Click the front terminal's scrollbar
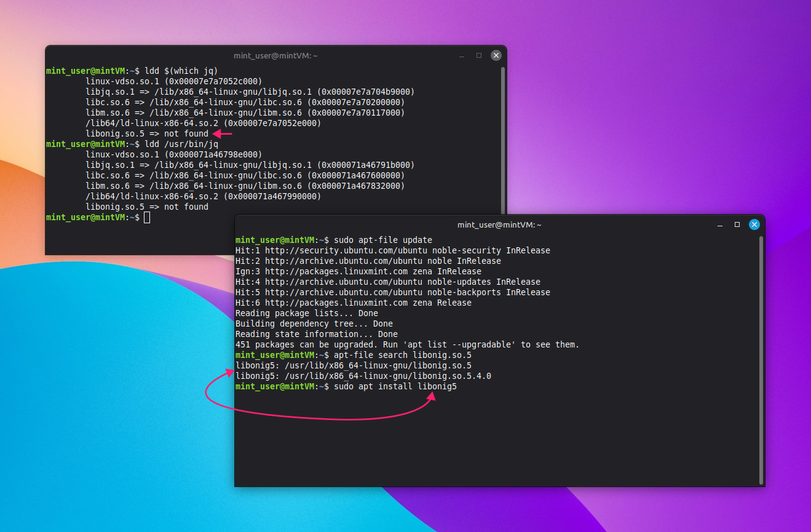The image size is (811, 532). pos(761,359)
